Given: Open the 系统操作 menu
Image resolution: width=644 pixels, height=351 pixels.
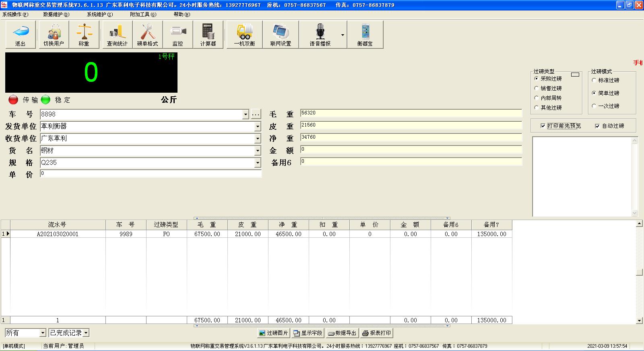Looking at the screenshot, I should [15, 15].
